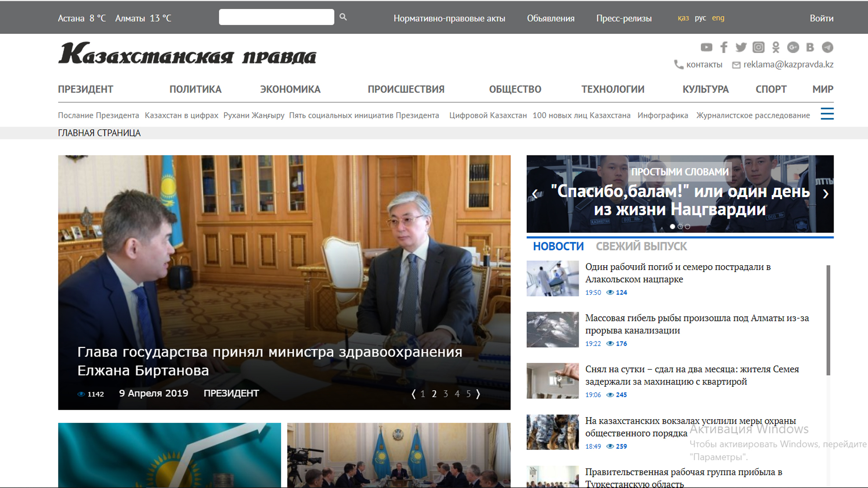Switch language to рус
The height and width of the screenshot is (488, 868).
point(700,18)
